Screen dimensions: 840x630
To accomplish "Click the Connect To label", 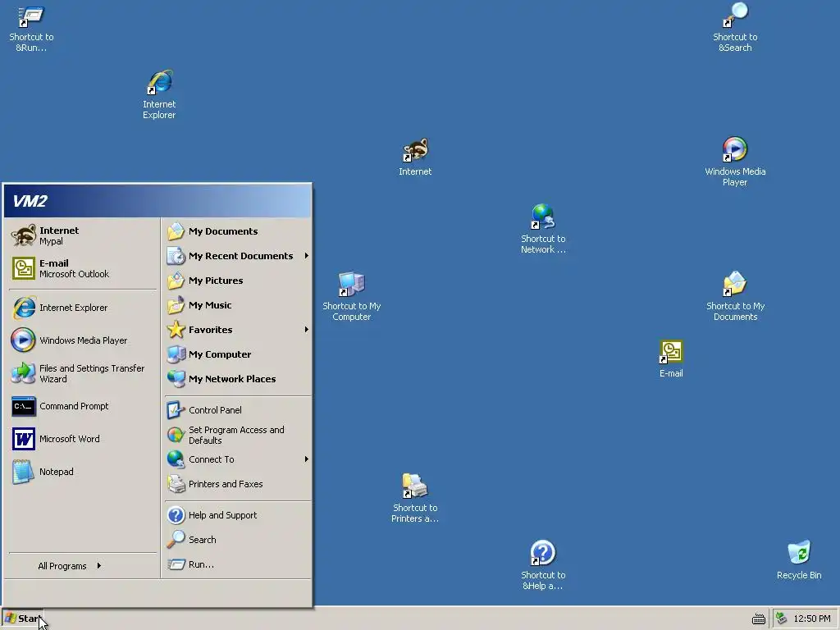I will [x=211, y=459].
